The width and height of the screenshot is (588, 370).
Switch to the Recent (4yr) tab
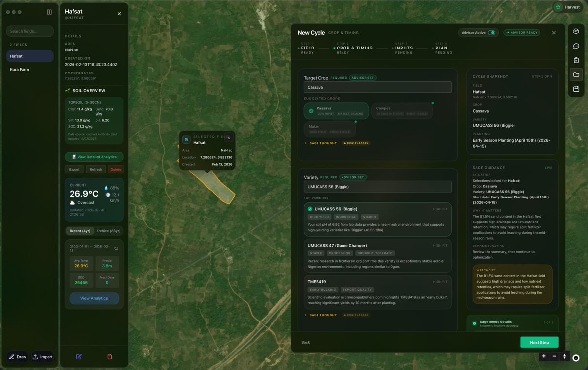80,231
